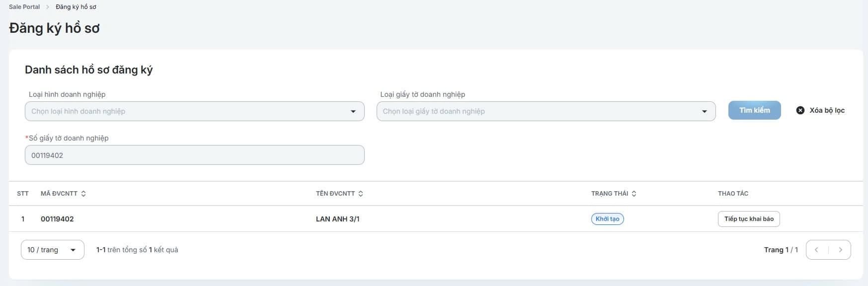Viewport: 868px width, 286px height.
Task: Focus the Số giấy tờ doanh nghiệp field
Action: (194, 155)
